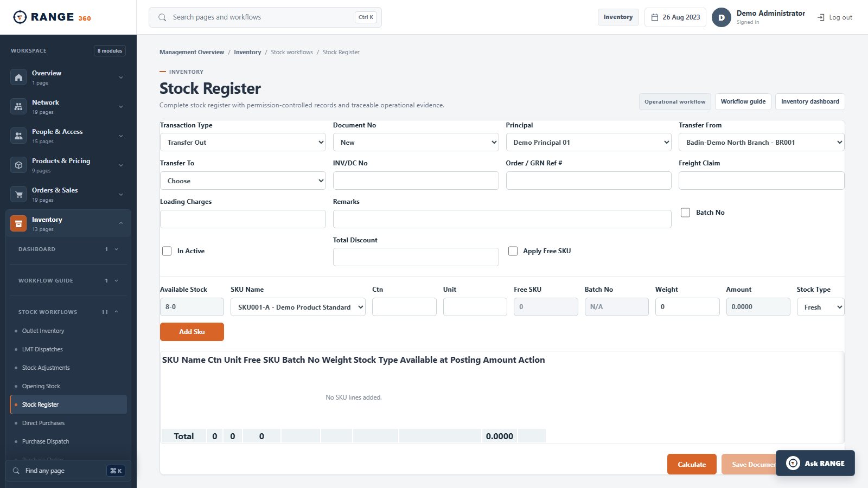This screenshot has height=488, width=868.
Task: Open Stock Adjustments in sidebar
Action: tap(46, 368)
